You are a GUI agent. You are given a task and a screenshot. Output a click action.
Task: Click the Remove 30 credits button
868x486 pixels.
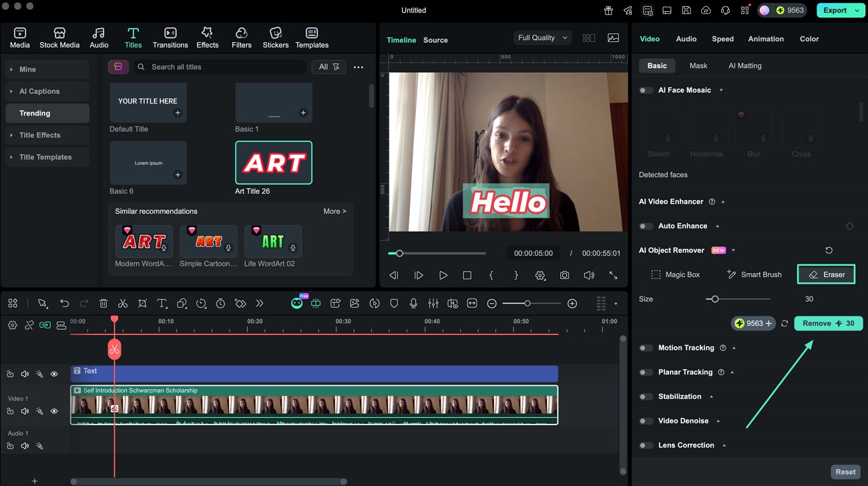point(828,323)
